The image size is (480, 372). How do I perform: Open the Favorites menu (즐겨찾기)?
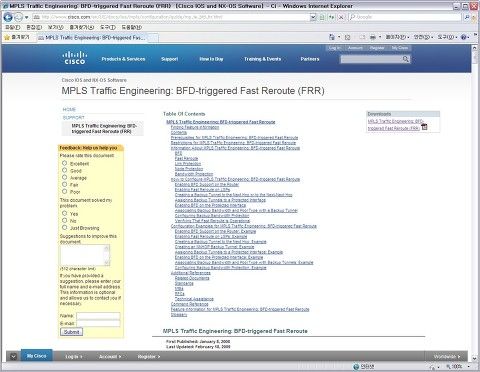coord(82,27)
